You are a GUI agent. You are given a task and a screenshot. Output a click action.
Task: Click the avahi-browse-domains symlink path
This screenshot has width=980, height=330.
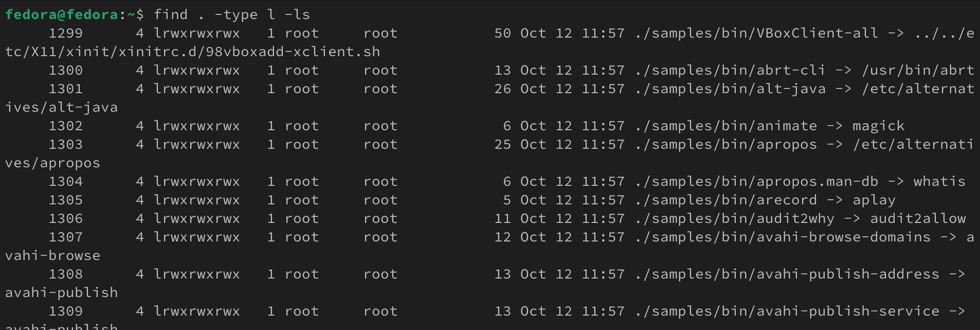(x=783, y=237)
